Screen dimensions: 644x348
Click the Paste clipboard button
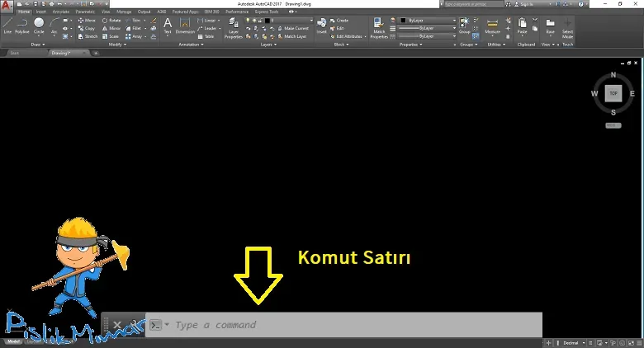tap(522, 26)
